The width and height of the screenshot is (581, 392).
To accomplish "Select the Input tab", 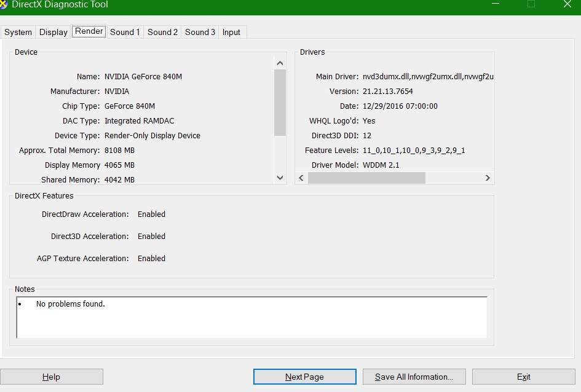I will 231,32.
